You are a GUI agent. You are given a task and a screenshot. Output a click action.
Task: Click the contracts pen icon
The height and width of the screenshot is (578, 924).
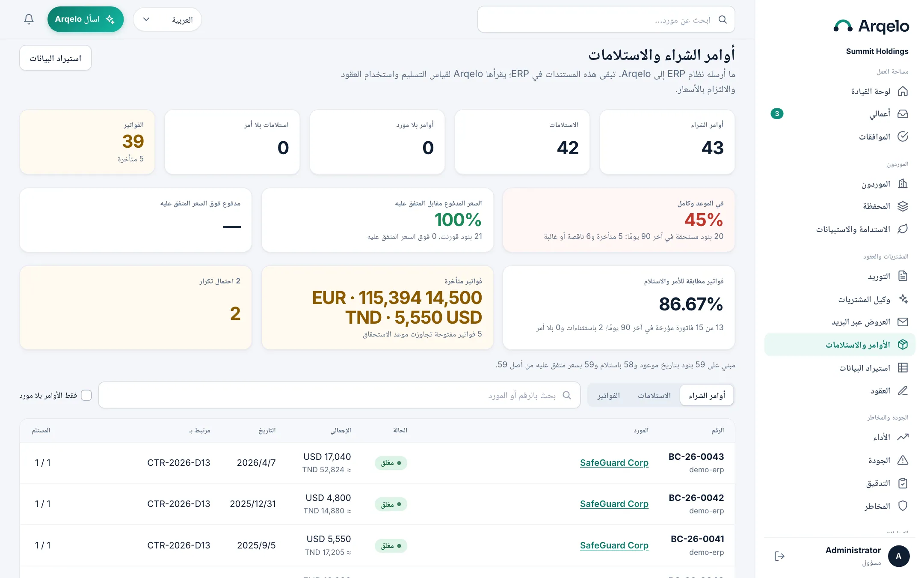pyautogui.click(x=903, y=390)
